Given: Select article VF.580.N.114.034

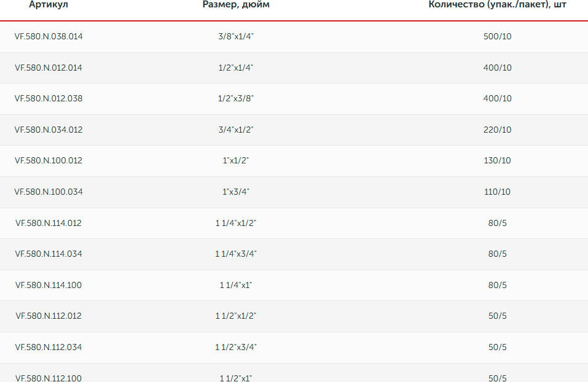Looking at the screenshot, I should click(x=49, y=254).
